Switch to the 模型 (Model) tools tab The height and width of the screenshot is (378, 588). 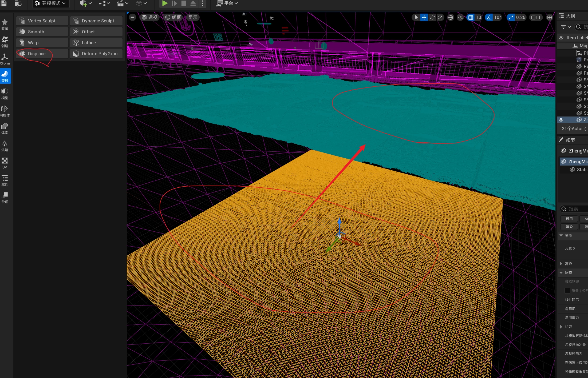(x=5, y=94)
